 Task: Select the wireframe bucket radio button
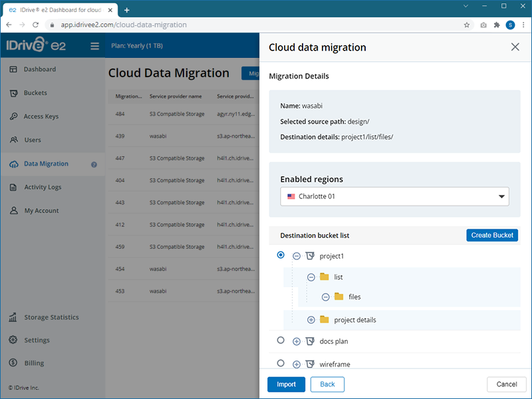(x=281, y=364)
